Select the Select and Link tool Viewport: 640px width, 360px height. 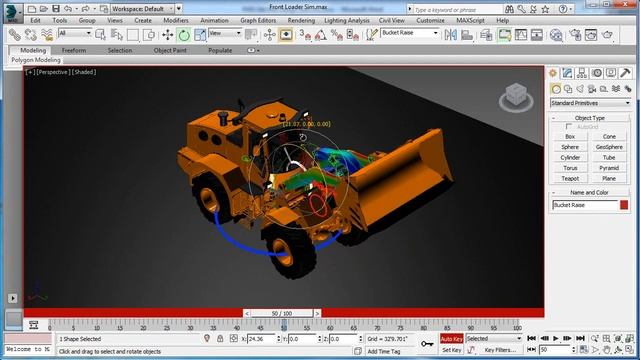point(15,35)
